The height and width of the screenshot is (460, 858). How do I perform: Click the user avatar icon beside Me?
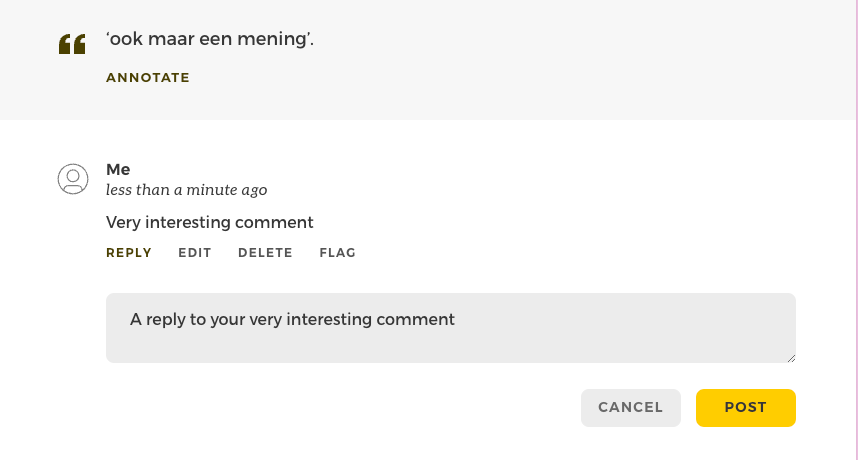(x=73, y=179)
